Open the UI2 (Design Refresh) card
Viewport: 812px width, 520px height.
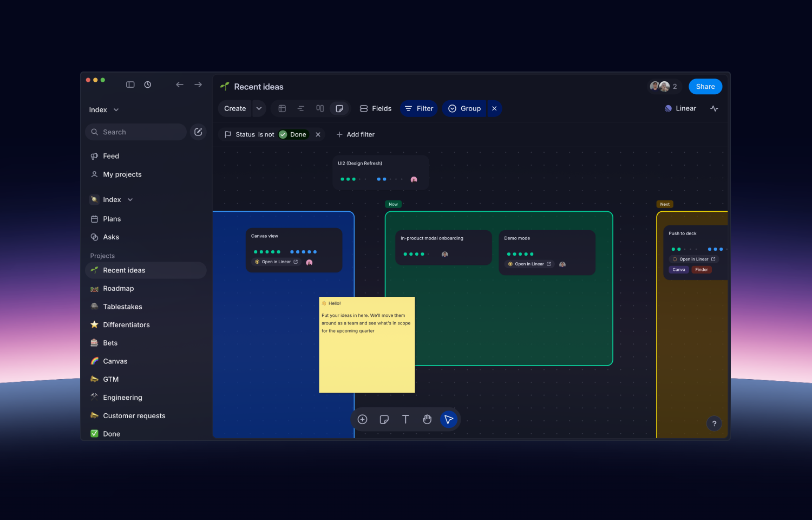(x=381, y=172)
